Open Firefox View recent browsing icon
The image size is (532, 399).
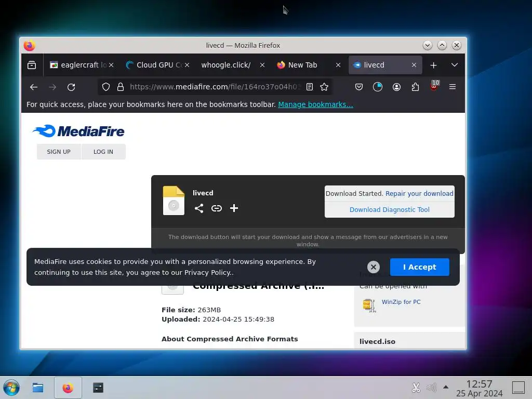[32, 65]
